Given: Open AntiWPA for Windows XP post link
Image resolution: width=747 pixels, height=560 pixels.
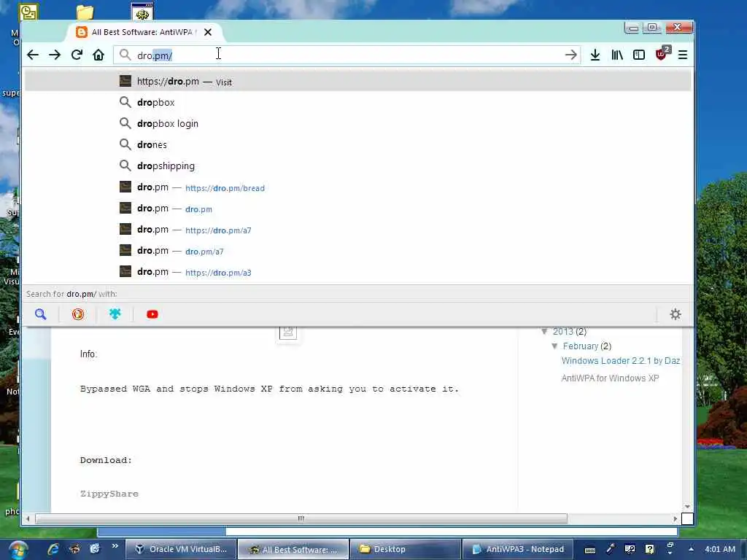Looking at the screenshot, I should click(610, 378).
